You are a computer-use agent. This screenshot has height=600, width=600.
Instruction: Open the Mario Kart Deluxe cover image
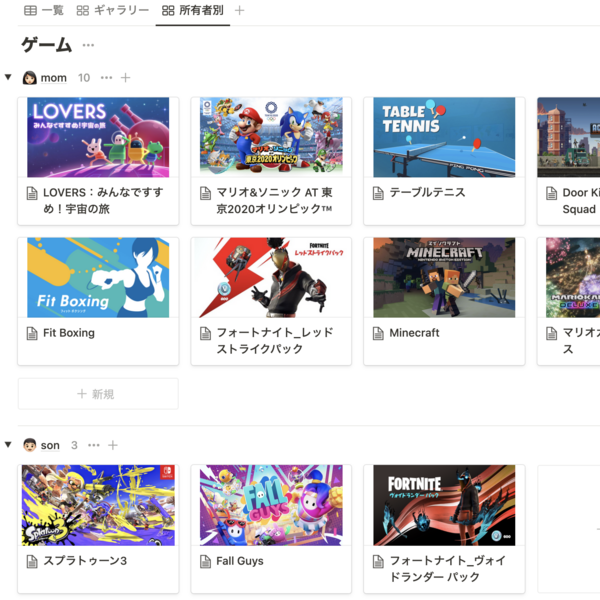pyautogui.click(x=573, y=277)
